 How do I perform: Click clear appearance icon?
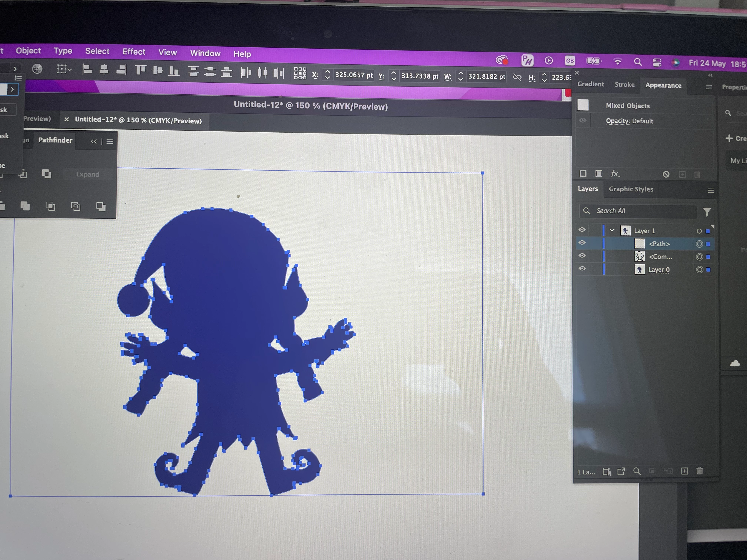click(x=666, y=174)
